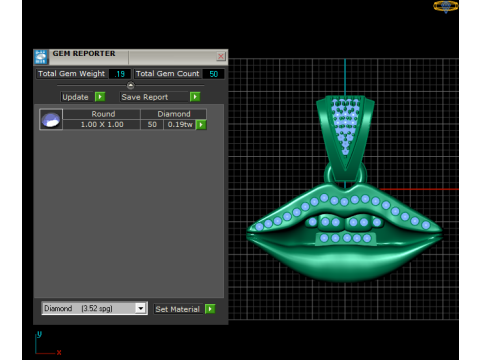
Task: Select the round diamond gem thumbnail
Action: pos(51,119)
